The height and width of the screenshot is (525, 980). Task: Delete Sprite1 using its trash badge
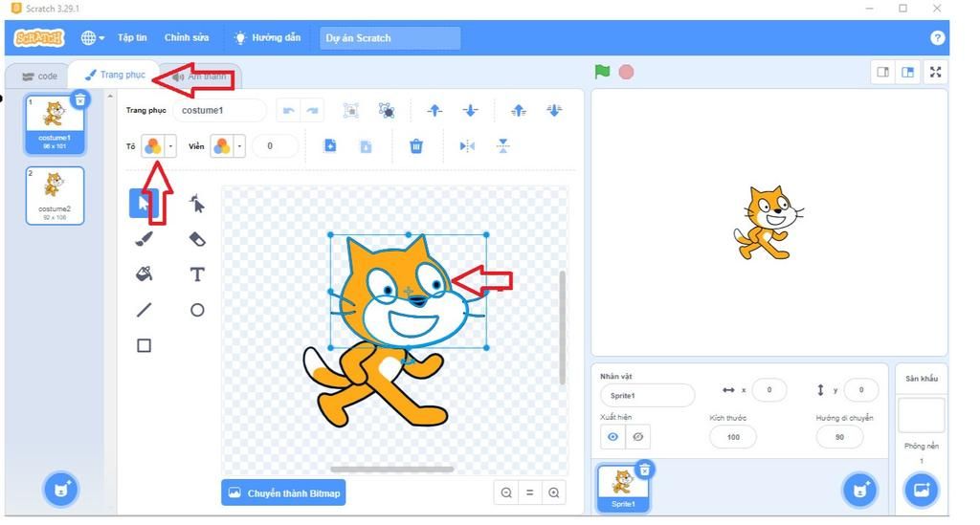[x=645, y=469]
